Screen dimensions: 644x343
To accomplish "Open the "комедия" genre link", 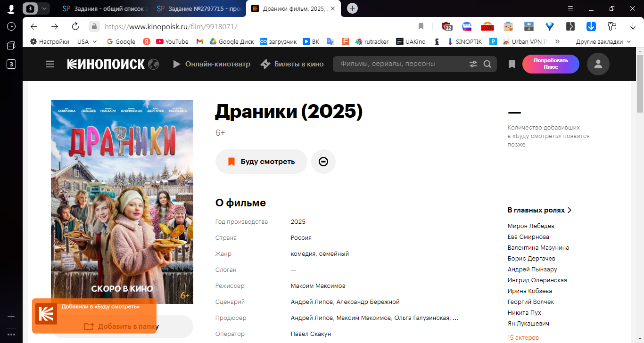I will click(303, 253).
